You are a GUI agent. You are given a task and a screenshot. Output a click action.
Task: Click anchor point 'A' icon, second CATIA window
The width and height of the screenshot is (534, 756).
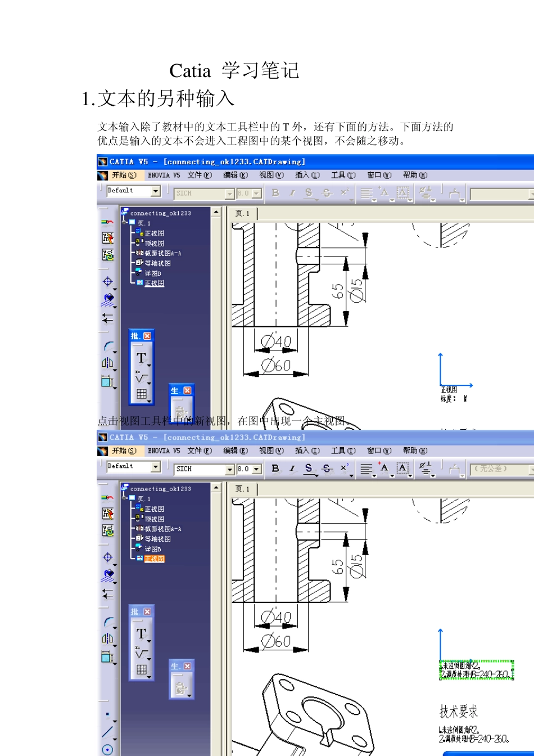(x=384, y=469)
